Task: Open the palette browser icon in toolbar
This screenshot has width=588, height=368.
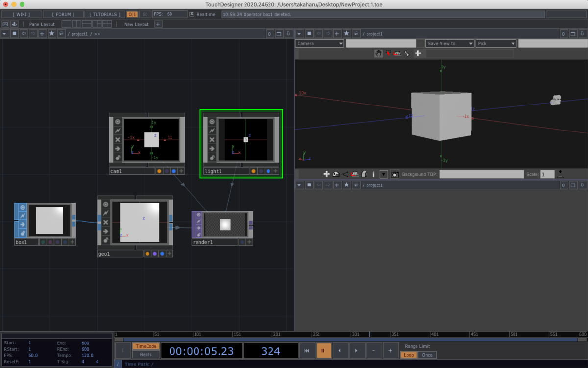Action: tap(5, 24)
